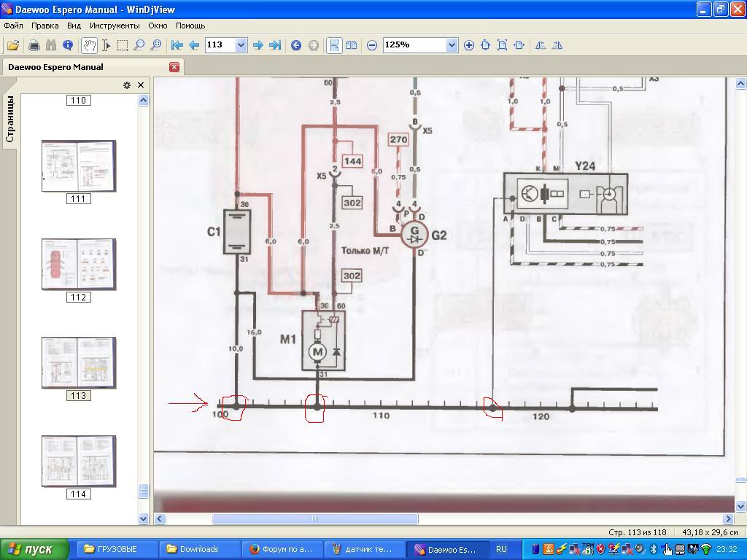Select the marquee selection rectangle tool
The height and width of the screenshot is (560, 747).
tap(123, 45)
